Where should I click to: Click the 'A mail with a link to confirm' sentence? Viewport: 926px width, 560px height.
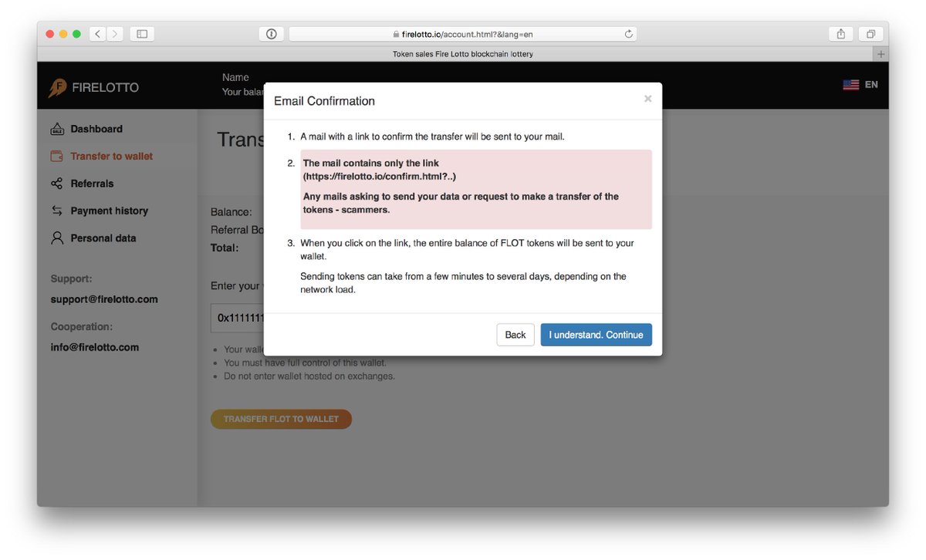pyautogui.click(x=432, y=137)
